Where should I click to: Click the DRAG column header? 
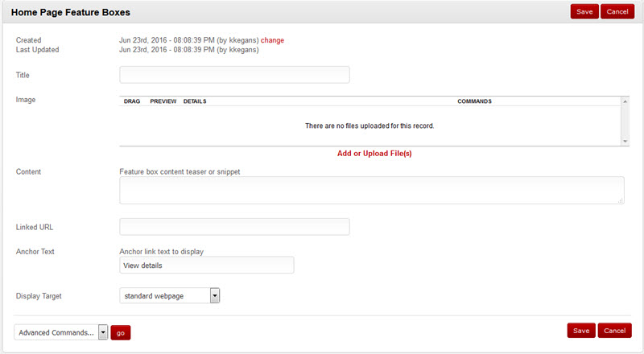(x=132, y=102)
